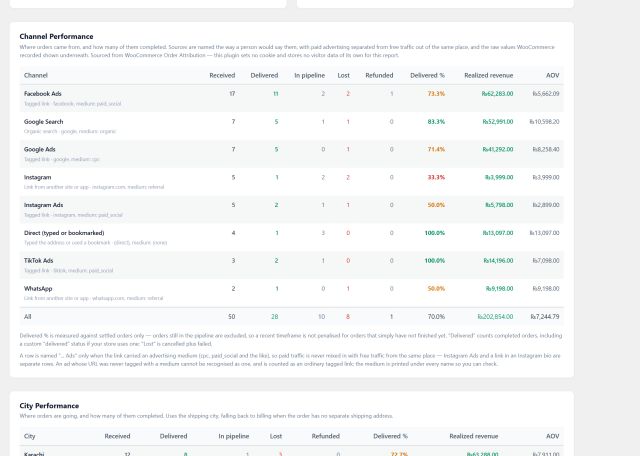This screenshot has height=456, width=640.
Task: Click the Rs5,662.09 AOV value
Action: tap(546, 93)
